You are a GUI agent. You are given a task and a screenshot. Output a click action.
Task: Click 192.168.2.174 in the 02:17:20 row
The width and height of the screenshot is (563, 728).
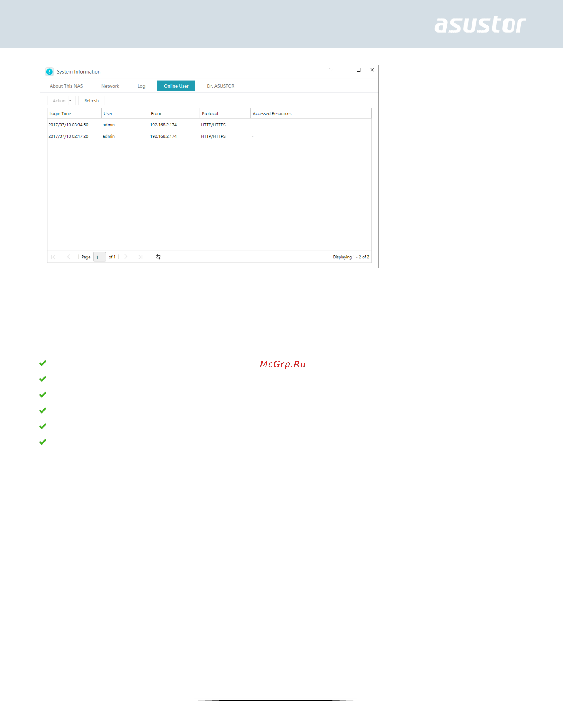click(x=163, y=136)
